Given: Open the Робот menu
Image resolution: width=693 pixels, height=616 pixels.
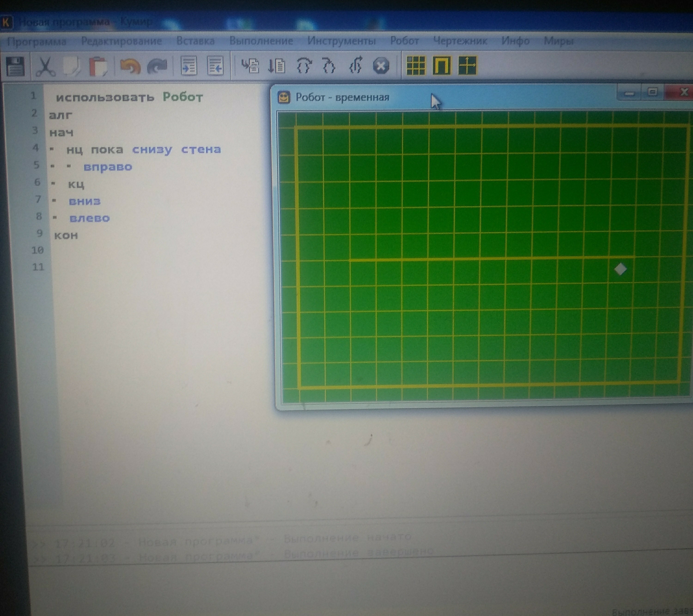Looking at the screenshot, I should [x=404, y=41].
